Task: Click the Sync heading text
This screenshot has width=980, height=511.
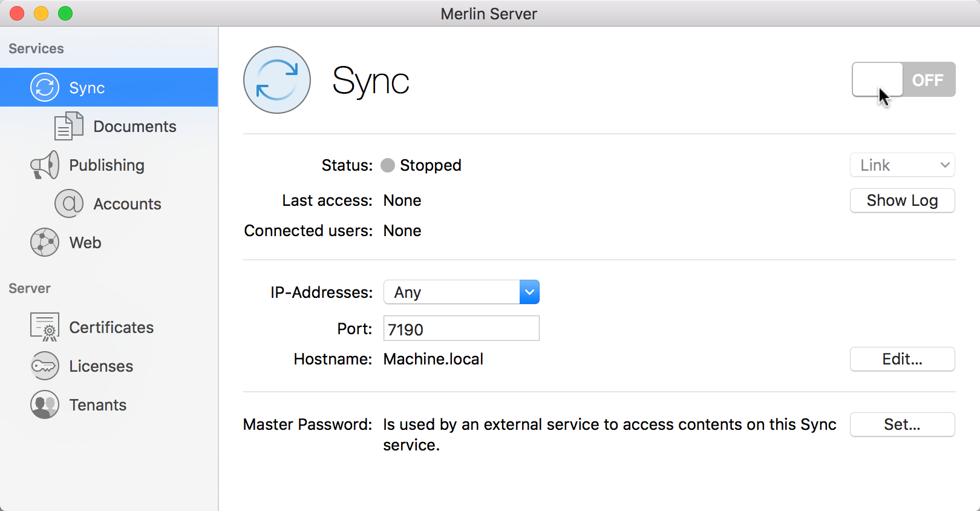Action: click(x=371, y=81)
